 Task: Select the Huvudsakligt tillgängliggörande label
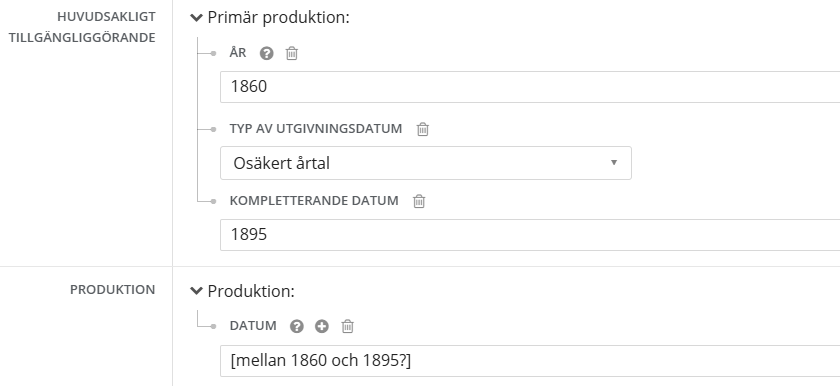[x=82, y=27]
